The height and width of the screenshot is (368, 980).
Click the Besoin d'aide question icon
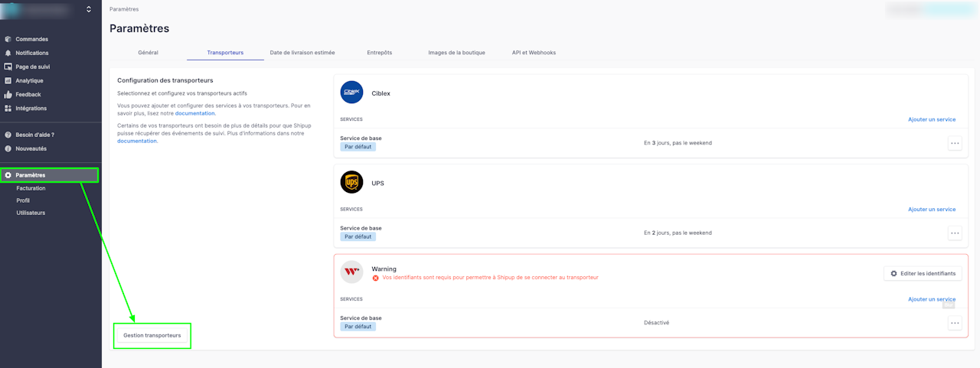point(8,135)
